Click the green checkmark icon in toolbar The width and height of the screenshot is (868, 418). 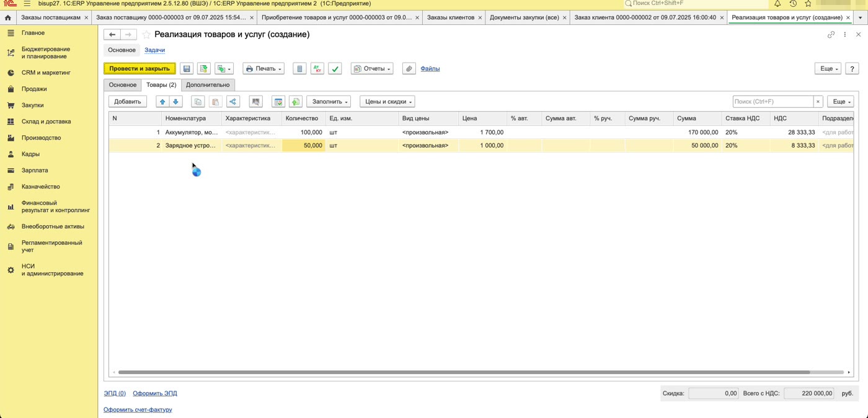point(335,69)
